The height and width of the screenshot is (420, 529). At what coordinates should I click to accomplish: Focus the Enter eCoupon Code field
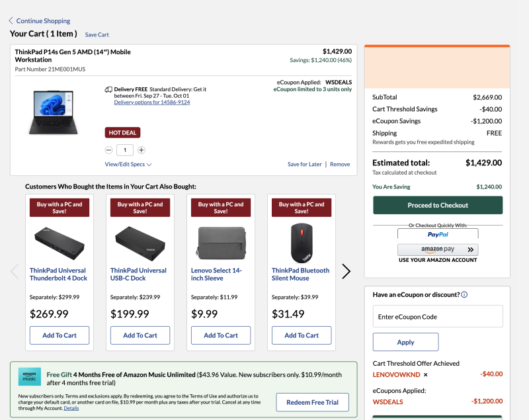[438, 316]
